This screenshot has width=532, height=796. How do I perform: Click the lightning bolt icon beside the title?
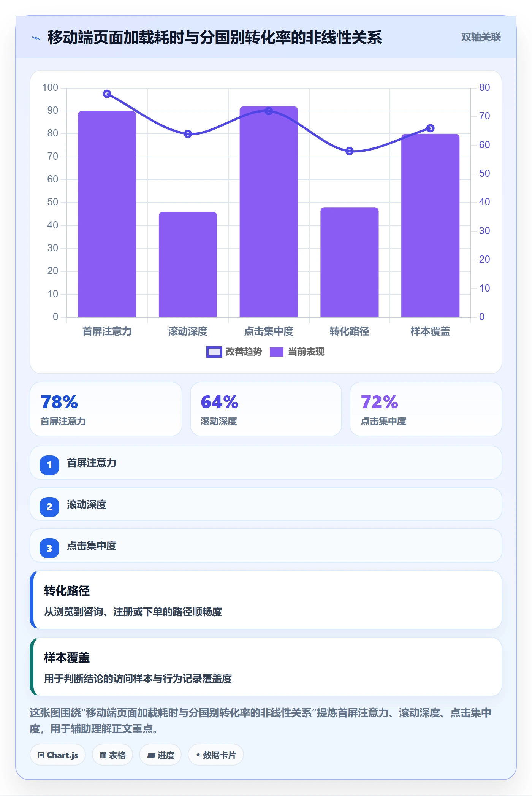36,38
